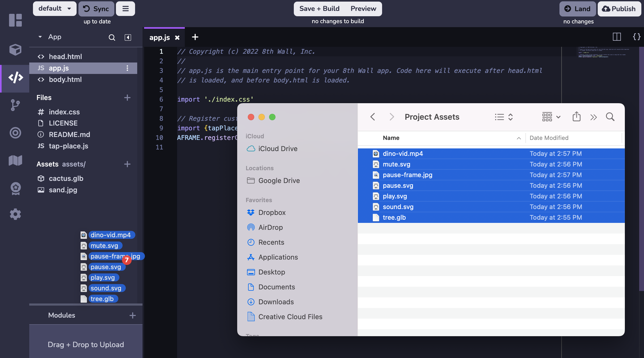Screen dimensions: 644x358
Task: Click the Google Drive location item
Action: tap(279, 180)
